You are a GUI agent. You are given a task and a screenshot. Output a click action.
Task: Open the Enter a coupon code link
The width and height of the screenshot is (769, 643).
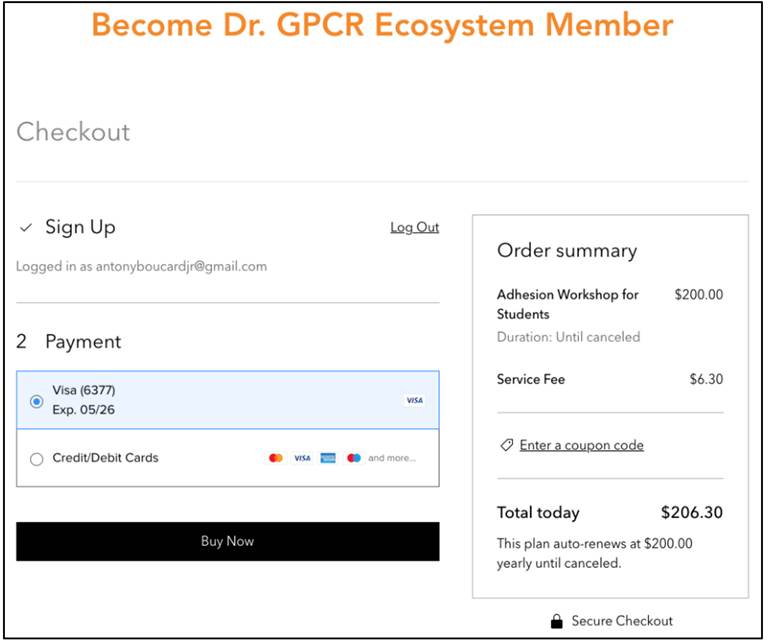[x=581, y=445]
